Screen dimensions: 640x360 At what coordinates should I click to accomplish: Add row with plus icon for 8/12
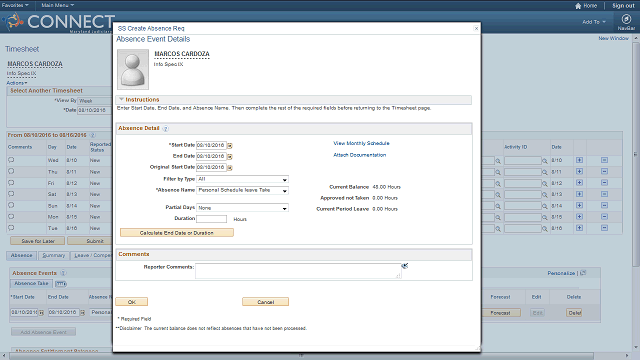[579, 183]
